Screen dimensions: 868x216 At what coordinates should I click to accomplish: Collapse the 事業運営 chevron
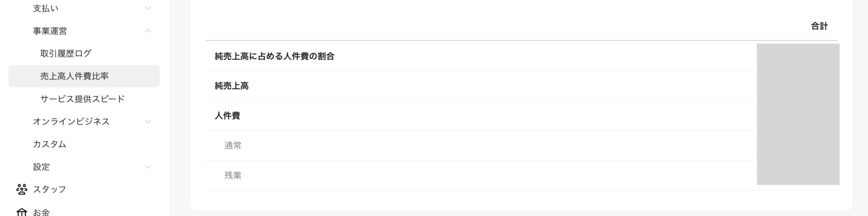click(x=148, y=31)
